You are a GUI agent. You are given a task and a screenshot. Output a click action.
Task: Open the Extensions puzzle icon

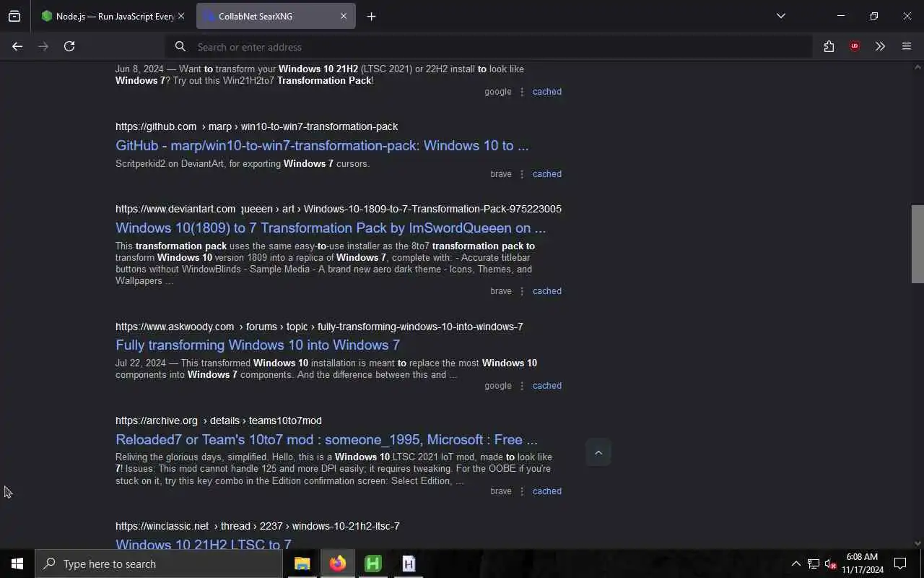pyautogui.click(x=829, y=46)
